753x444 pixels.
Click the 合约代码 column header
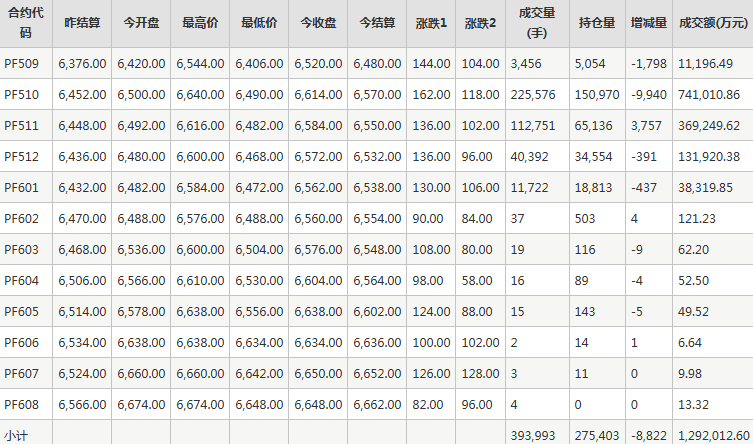pos(26,23)
